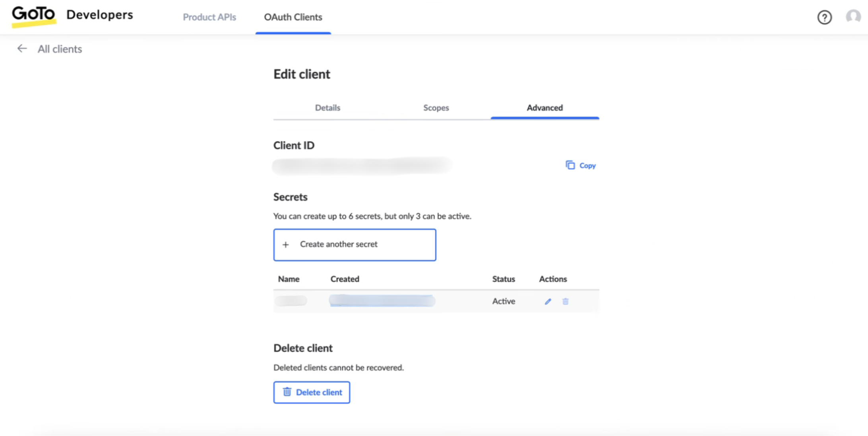Click the Active status cell

pos(503,301)
